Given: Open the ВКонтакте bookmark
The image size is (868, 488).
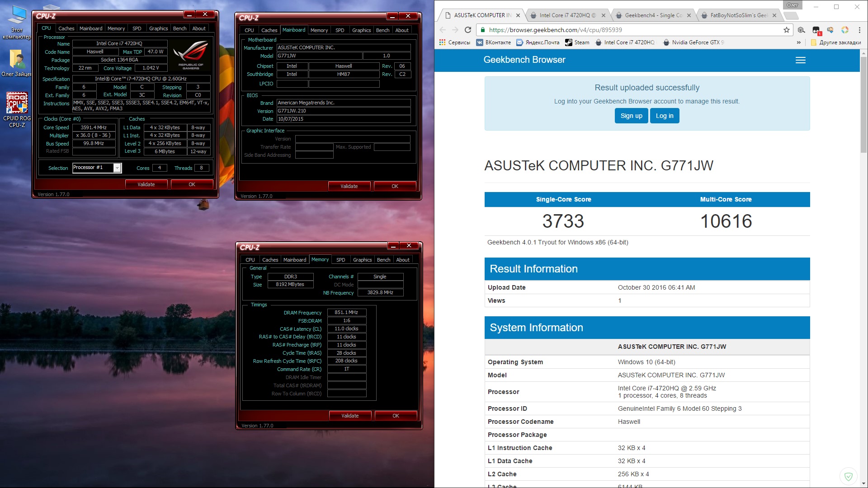Looking at the screenshot, I should (494, 42).
